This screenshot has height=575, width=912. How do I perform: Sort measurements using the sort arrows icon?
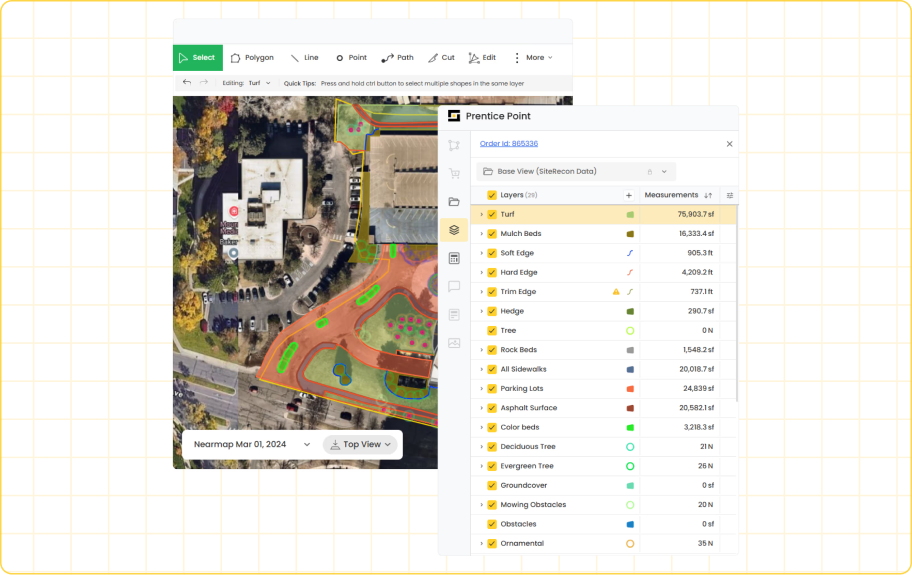708,195
